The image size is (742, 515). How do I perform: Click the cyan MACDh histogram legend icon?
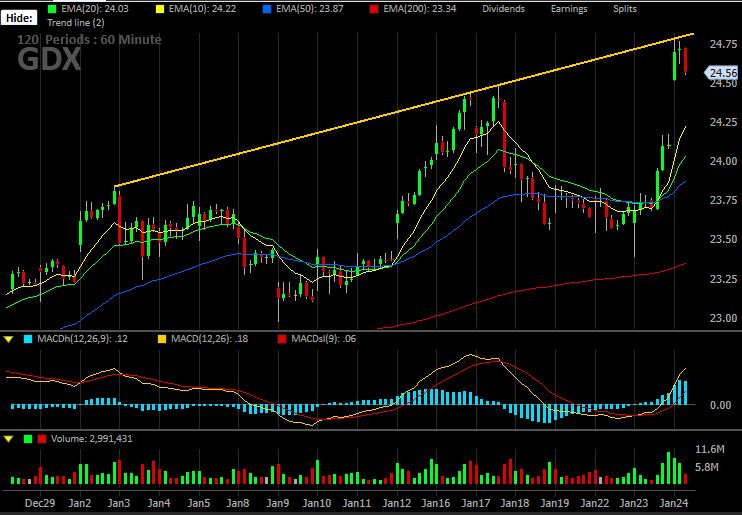(x=28, y=339)
